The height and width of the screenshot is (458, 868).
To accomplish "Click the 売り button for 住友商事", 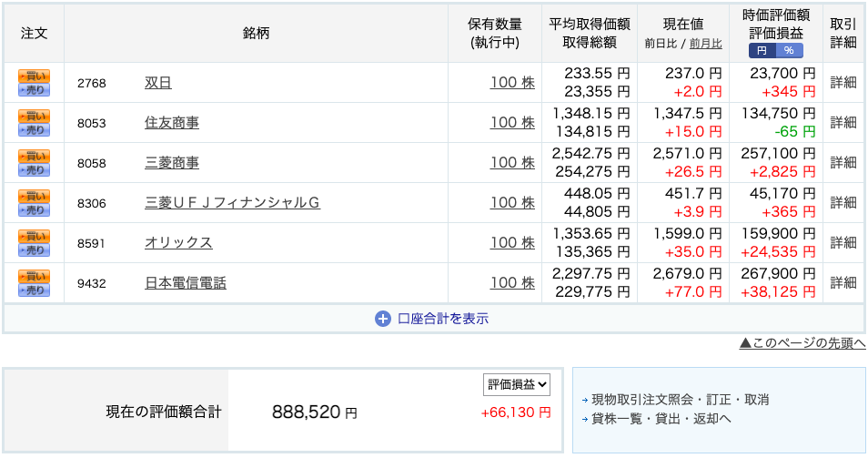I will 35,129.
